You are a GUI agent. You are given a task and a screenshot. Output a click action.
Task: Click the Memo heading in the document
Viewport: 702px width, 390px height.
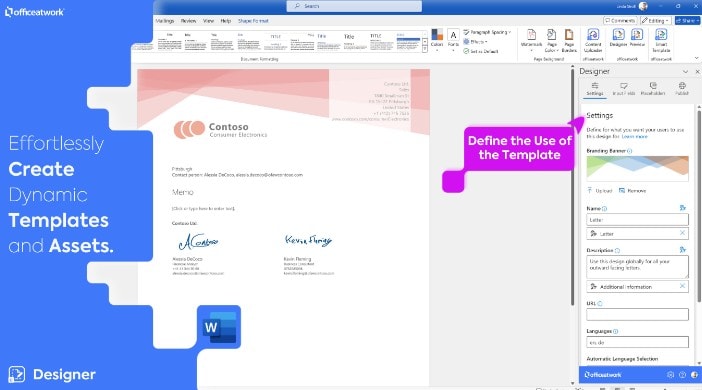[183, 192]
